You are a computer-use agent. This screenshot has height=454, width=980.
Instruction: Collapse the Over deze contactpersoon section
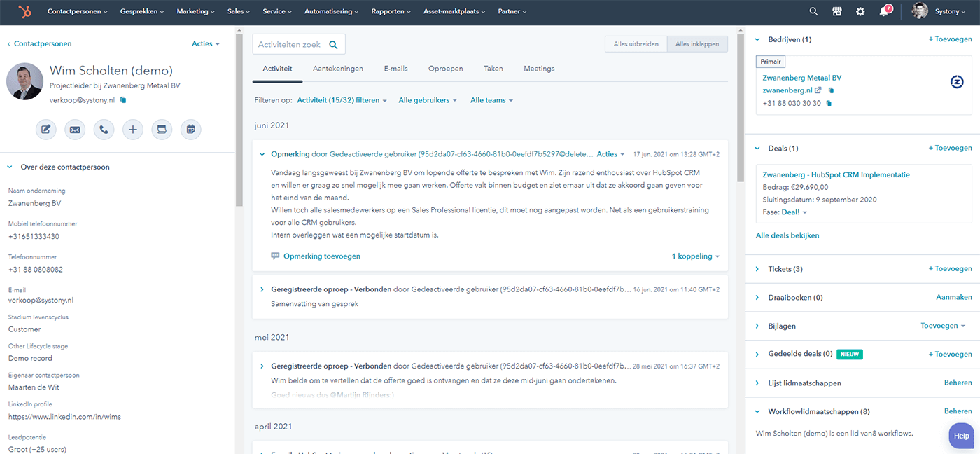[x=10, y=167]
